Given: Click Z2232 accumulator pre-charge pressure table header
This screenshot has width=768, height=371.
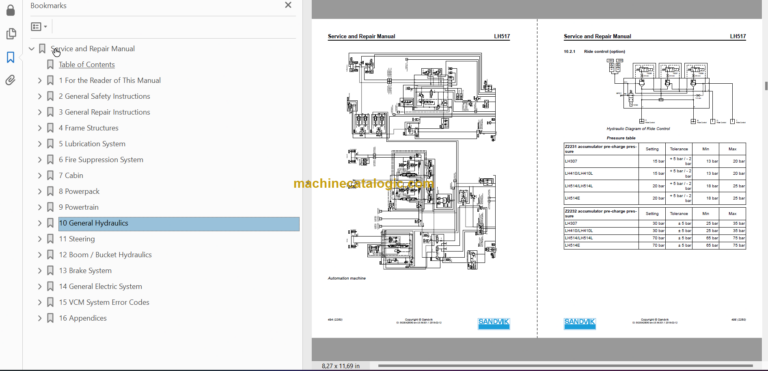Looking at the screenshot, I should click(x=601, y=213).
